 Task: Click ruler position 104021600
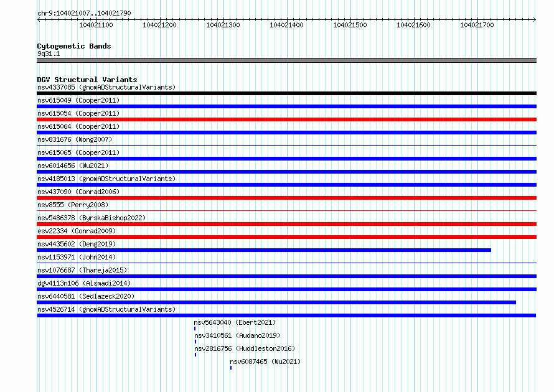pos(413,25)
